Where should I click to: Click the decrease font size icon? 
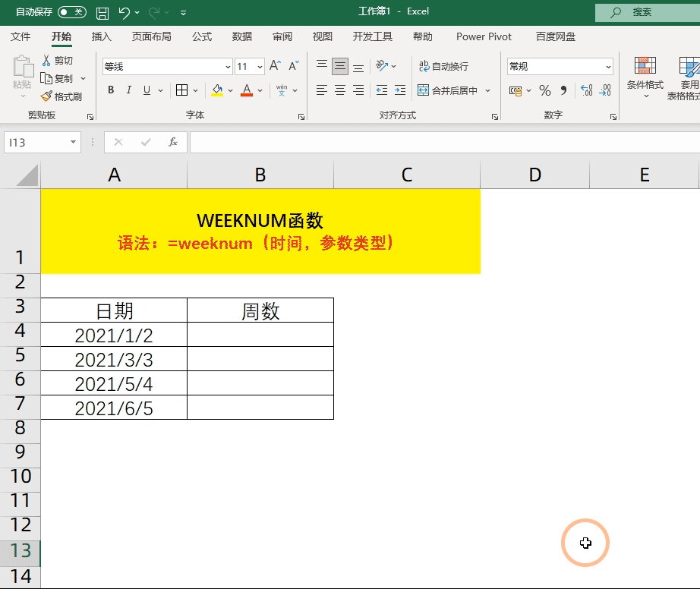coord(293,66)
